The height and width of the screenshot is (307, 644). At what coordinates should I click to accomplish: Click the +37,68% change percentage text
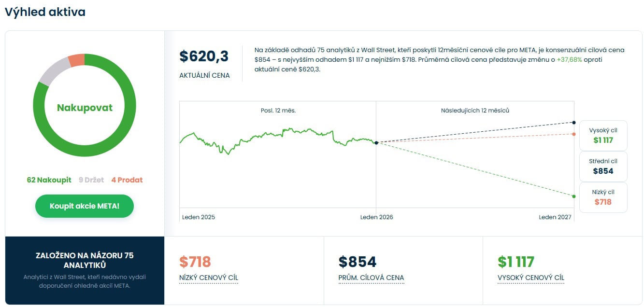tap(569, 60)
